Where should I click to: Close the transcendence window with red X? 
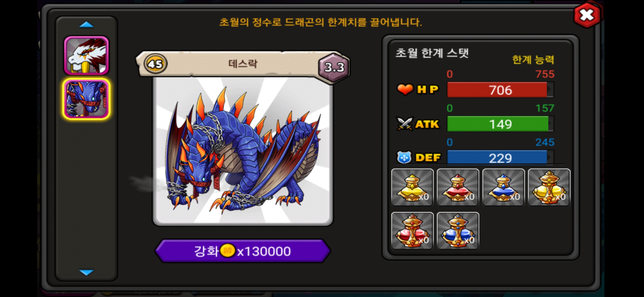click(587, 15)
